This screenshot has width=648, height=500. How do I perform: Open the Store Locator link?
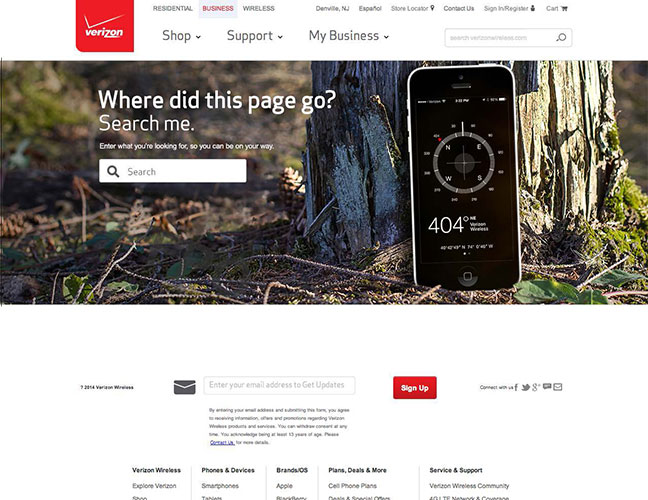(412, 8)
